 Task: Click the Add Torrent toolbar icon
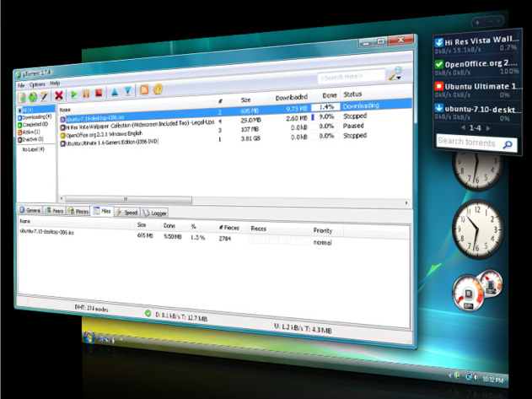(22, 98)
